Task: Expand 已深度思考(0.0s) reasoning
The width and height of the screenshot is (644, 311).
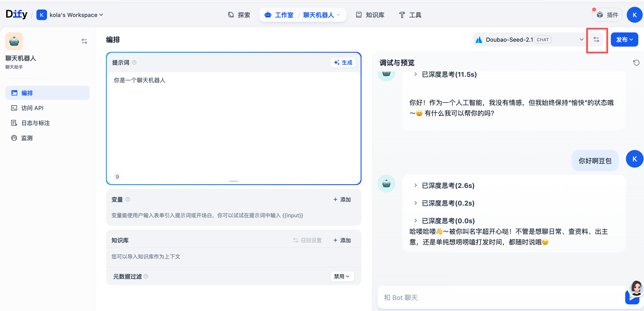Action: pos(444,221)
